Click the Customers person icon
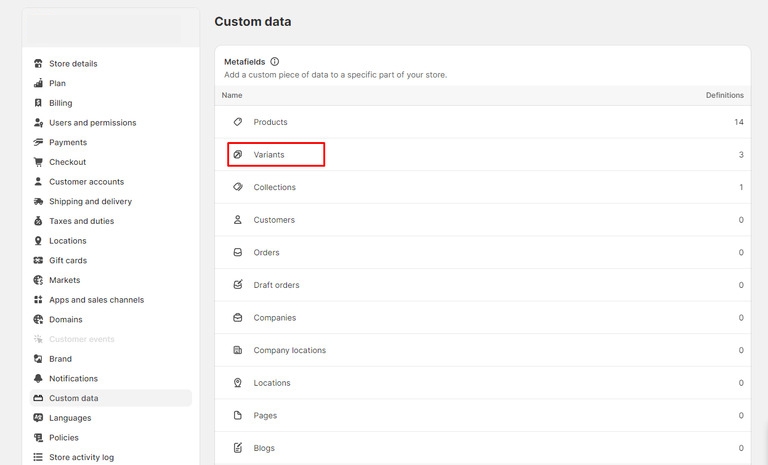 click(x=238, y=220)
